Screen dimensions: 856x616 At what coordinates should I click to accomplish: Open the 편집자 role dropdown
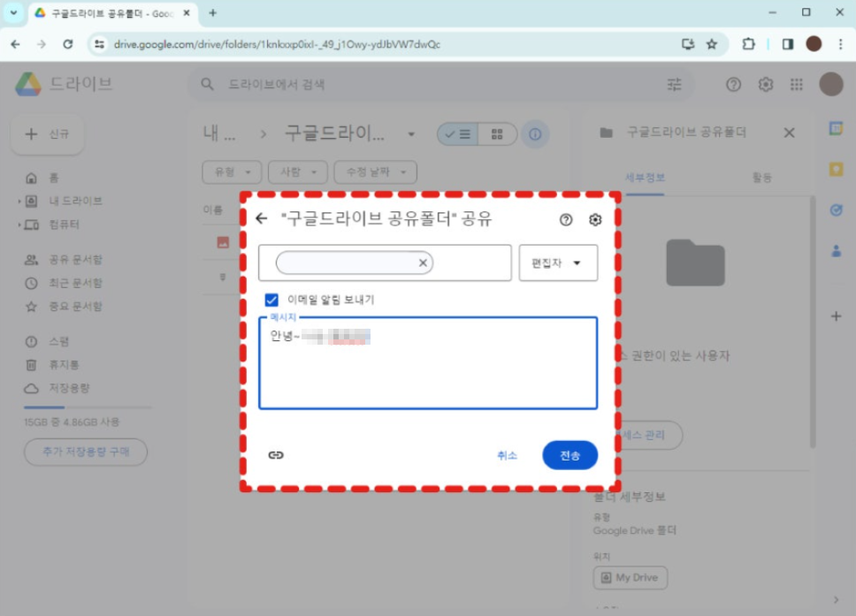pyautogui.click(x=558, y=263)
